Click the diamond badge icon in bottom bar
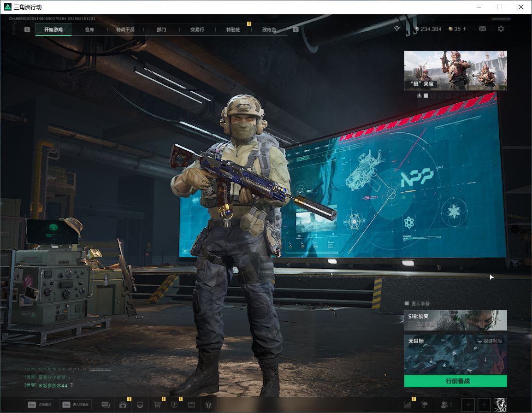The image size is (532, 413). tap(140, 405)
